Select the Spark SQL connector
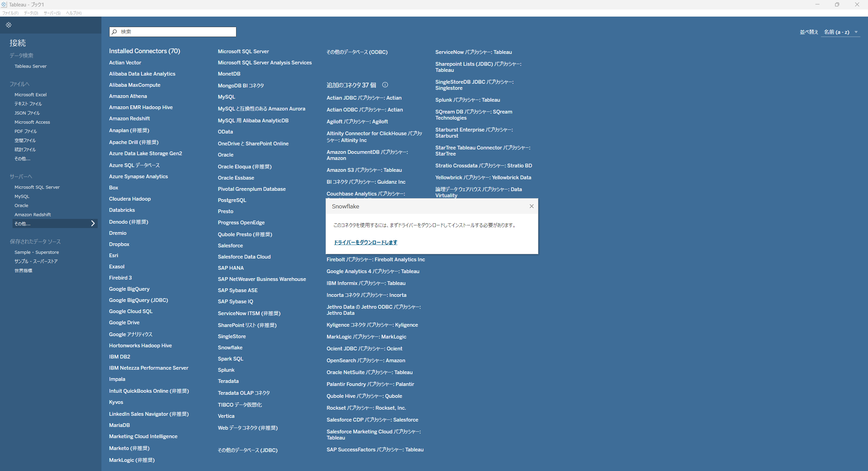 point(230,359)
